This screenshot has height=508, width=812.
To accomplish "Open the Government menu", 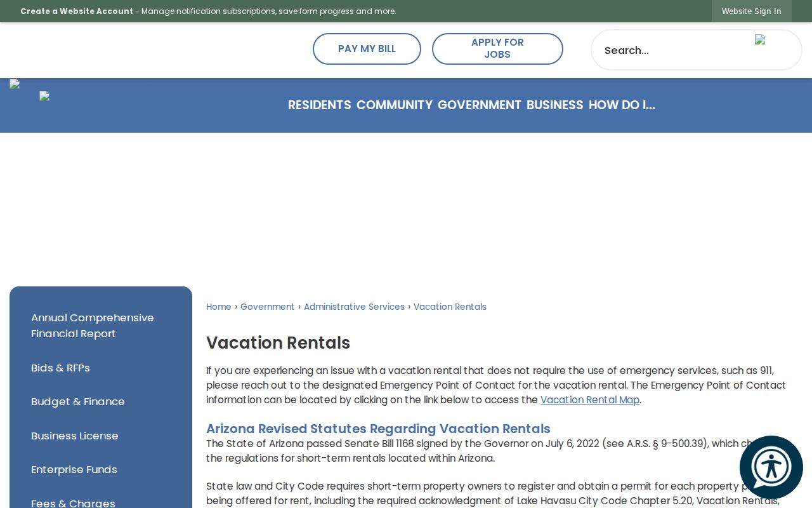I will pyautogui.click(x=480, y=105).
